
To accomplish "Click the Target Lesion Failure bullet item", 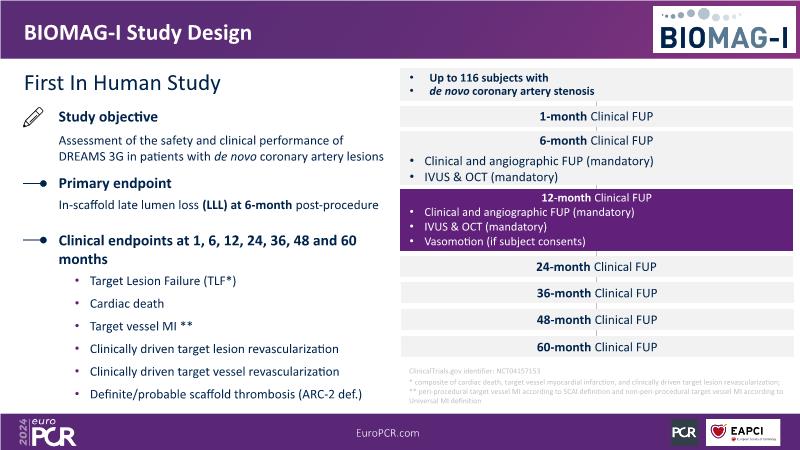I will coord(163,282).
